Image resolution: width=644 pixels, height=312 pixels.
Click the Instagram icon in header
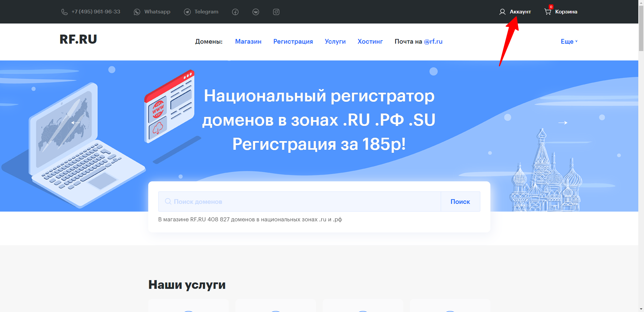pyautogui.click(x=276, y=12)
